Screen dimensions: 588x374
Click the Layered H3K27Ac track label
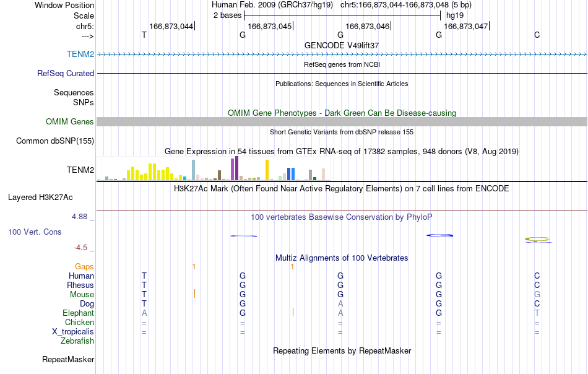pos(40,198)
